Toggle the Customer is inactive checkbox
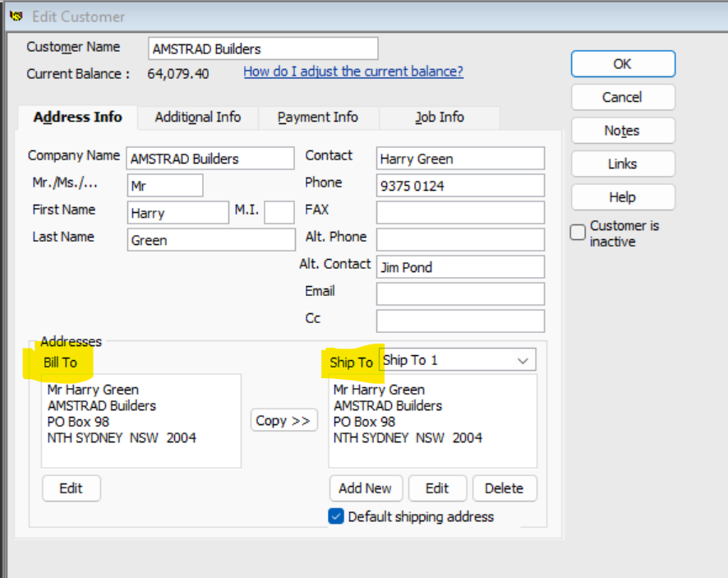The image size is (728, 578). point(578,232)
